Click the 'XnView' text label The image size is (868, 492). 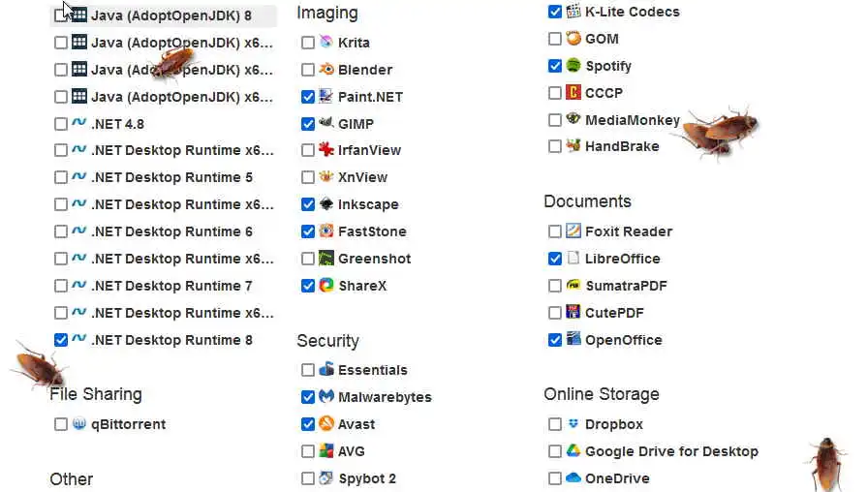362,177
